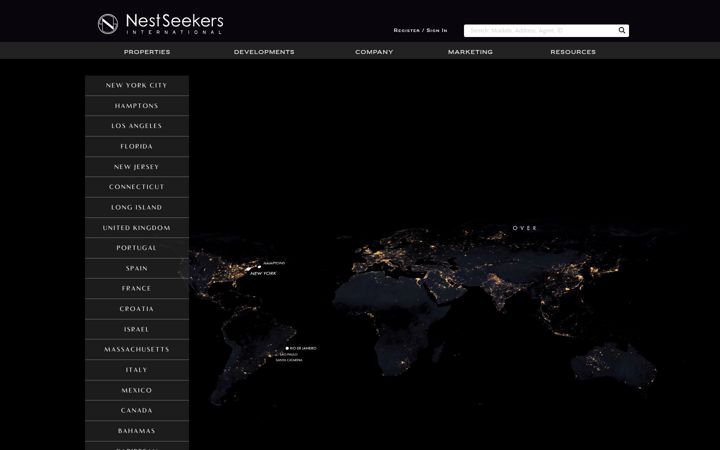Open the Massachusetts region
Viewport: 720px width, 450px height.
click(x=137, y=349)
